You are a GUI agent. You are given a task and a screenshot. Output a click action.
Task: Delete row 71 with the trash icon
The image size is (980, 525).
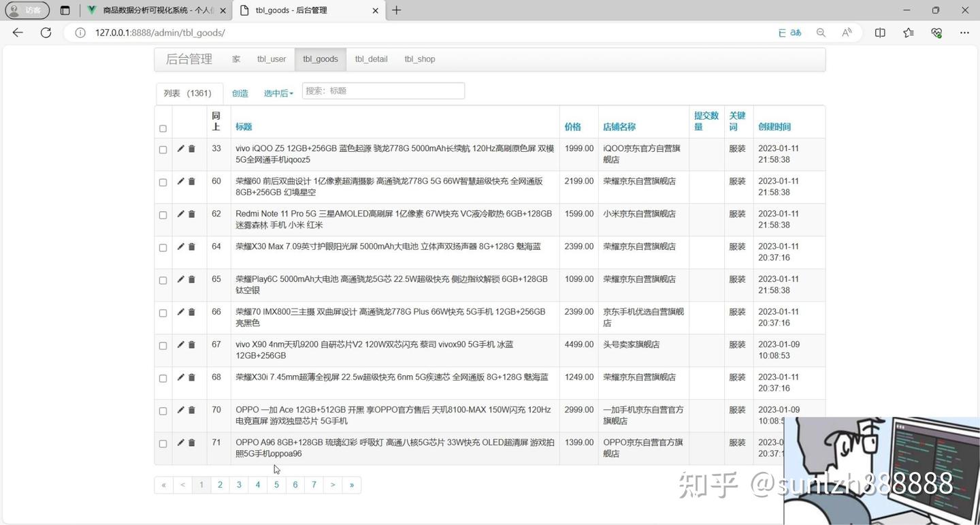click(x=192, y=443)
